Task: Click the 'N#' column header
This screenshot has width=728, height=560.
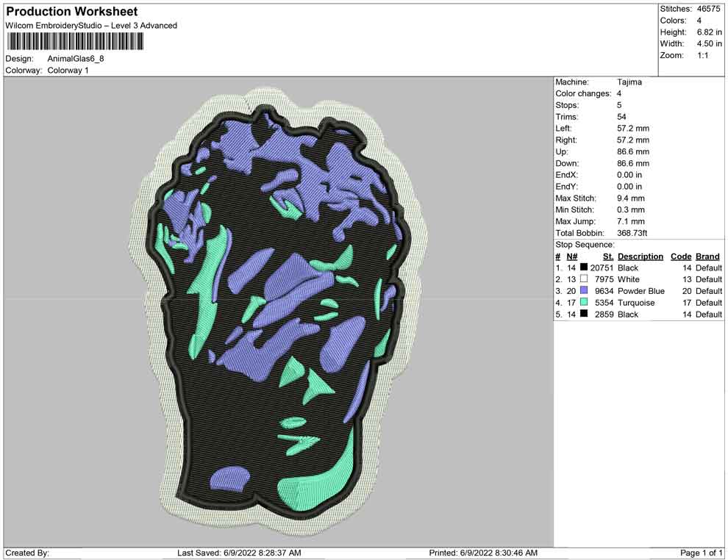Action: 572,256
